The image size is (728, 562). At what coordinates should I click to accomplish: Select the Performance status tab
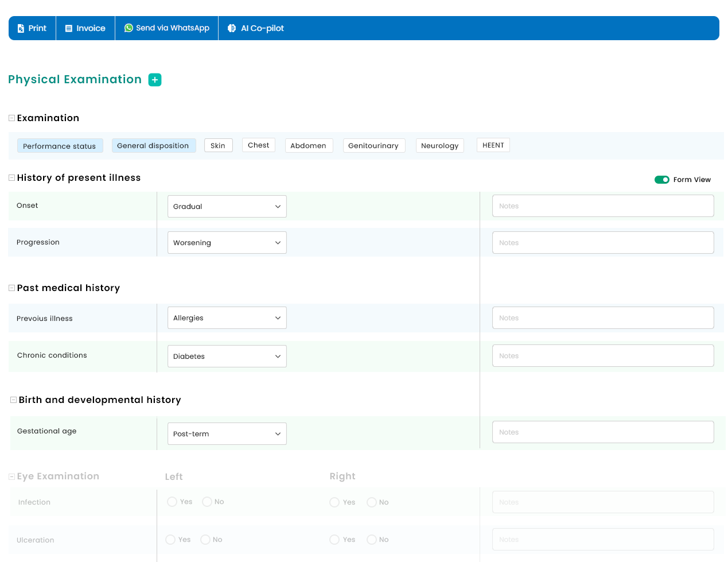pyautogui.click(x=60, y=146)
